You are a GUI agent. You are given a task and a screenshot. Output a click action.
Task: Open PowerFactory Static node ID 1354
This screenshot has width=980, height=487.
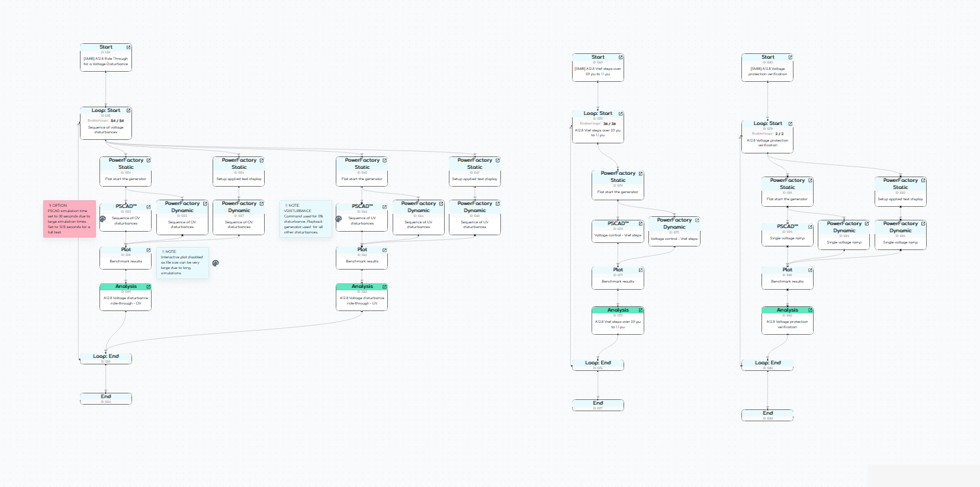pos(149,161)
